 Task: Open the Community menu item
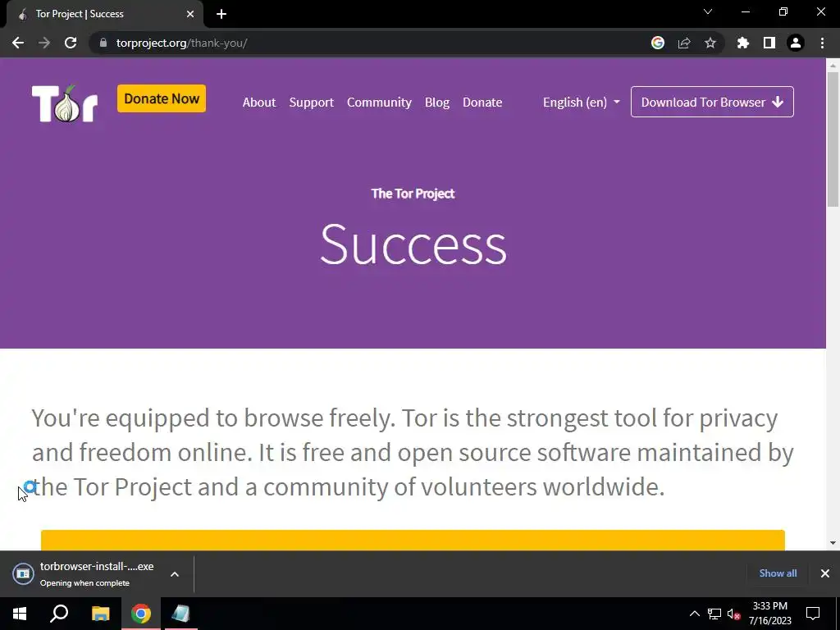point(379,103)
